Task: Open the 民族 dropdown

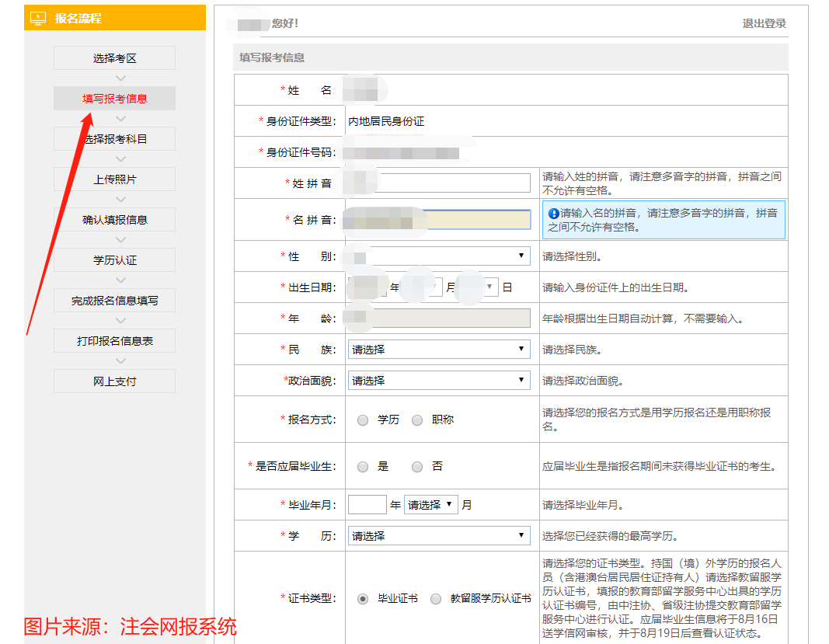Action: (x=439, y=349)
